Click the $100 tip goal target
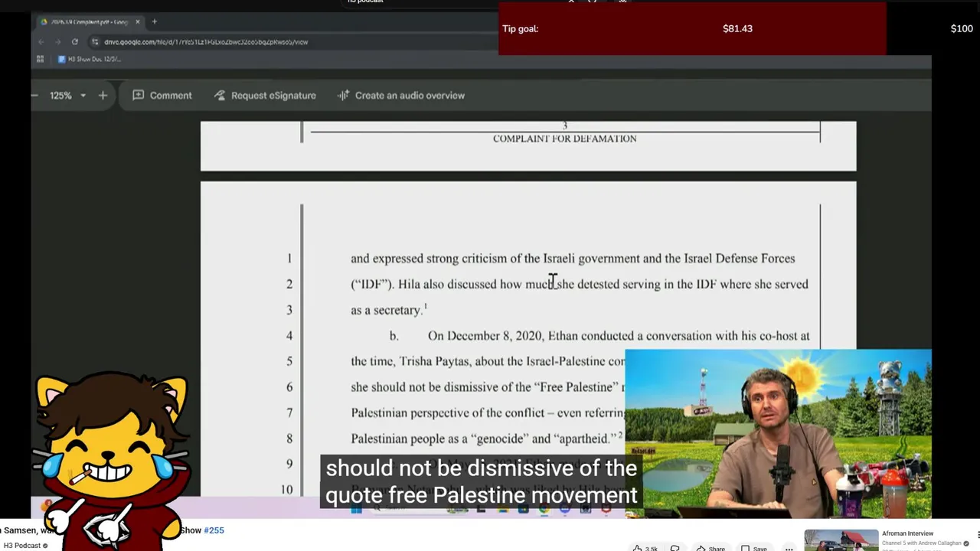The width and height of the screenshot is (980, 551). point(962,29)
